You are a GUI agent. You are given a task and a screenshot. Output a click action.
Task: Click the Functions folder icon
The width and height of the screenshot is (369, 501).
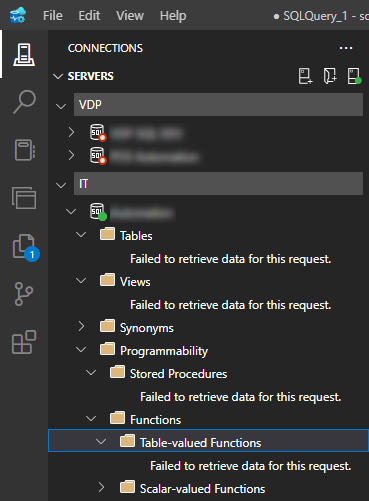117,418
